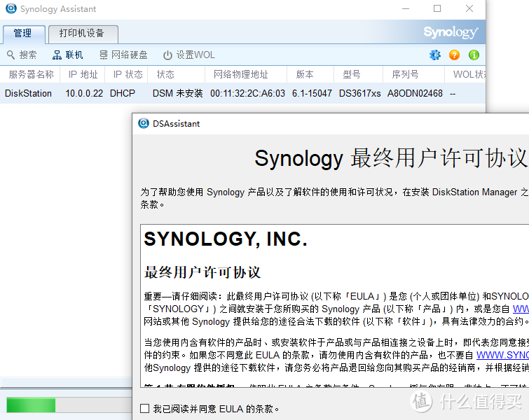The width and height of the screenshot is (529, 420).
Task: Switch to the 管理 tab
Action: click(x=23, y=34)
